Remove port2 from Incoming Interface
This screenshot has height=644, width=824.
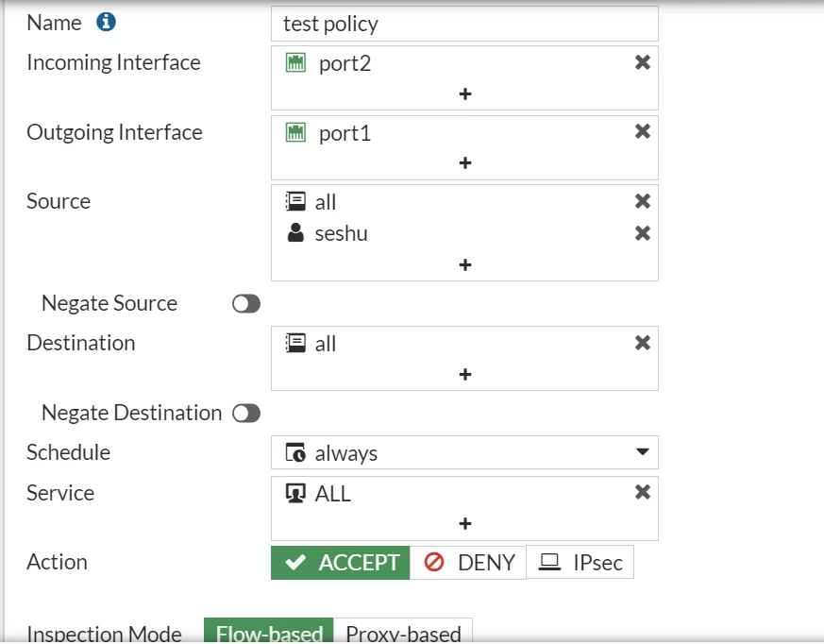pyautogui.click(x=642, y=62)
